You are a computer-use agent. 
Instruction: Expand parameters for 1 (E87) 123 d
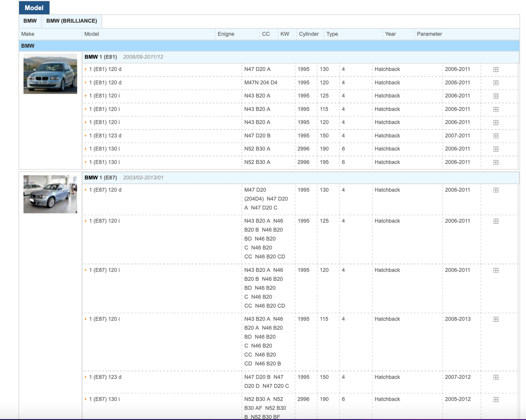pos(496,377)
